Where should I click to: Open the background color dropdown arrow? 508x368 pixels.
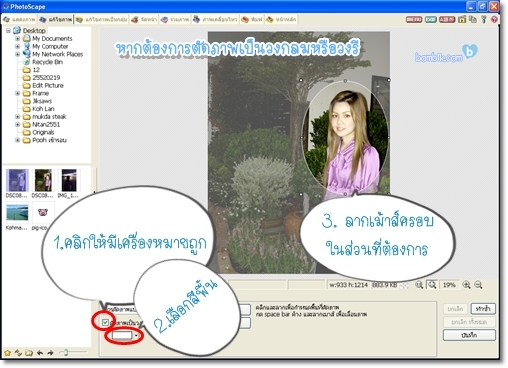(136, 336)
